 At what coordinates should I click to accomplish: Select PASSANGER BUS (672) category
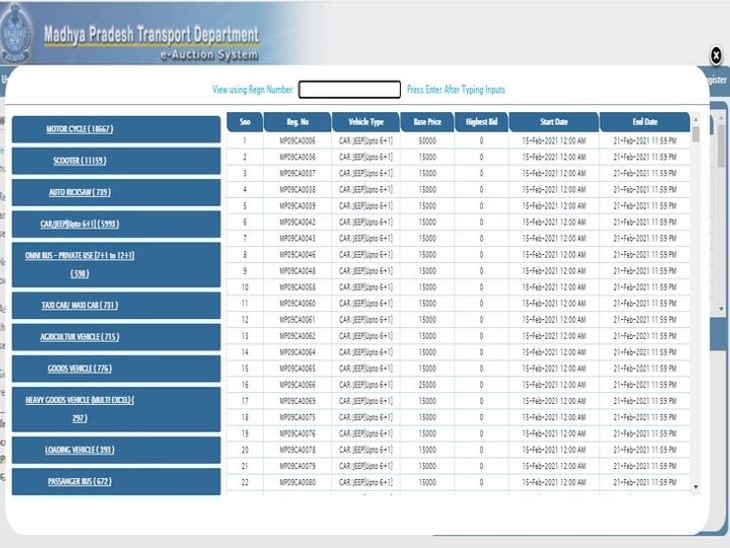[x=116, y=481]
